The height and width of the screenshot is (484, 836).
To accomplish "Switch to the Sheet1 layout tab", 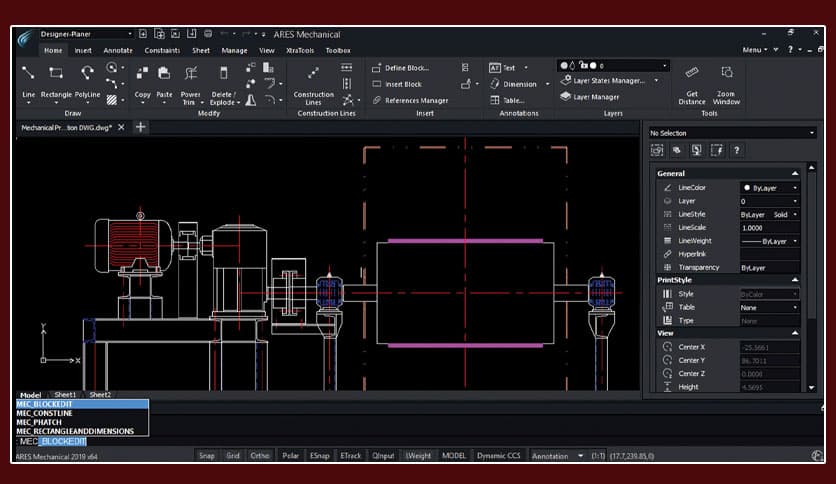I will [x=65, y=395].
